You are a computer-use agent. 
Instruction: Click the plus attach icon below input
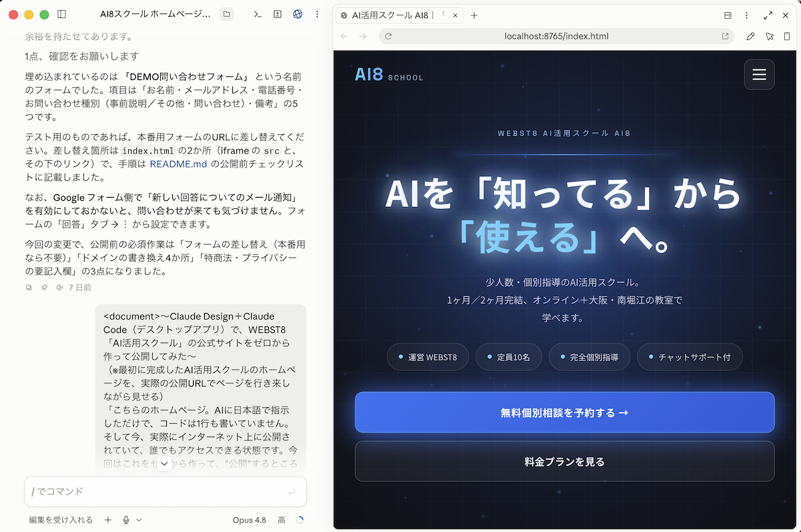107,520
